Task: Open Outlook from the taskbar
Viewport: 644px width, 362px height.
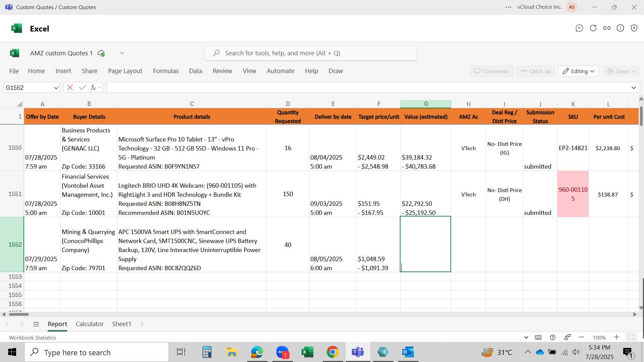Action: coord(408,352)
